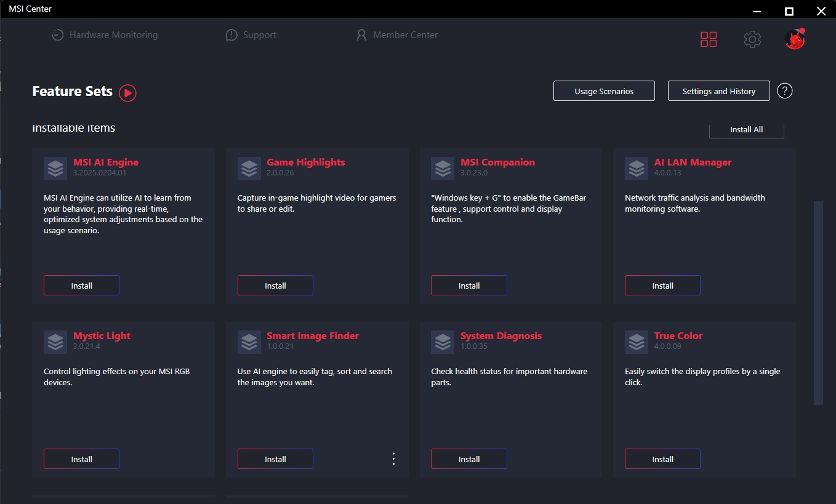Click version number 4.0.0.09
This screenshot has width=836, height=504.
click(x=668, y=346)
